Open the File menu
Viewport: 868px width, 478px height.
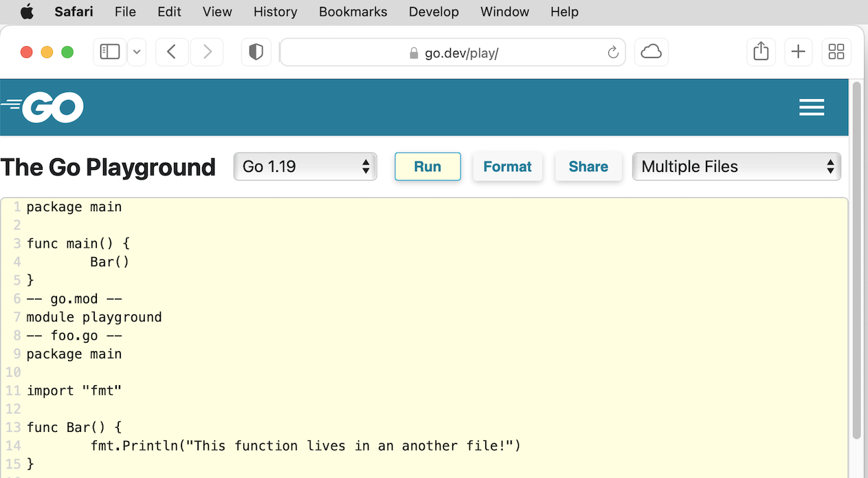(125, 12)
